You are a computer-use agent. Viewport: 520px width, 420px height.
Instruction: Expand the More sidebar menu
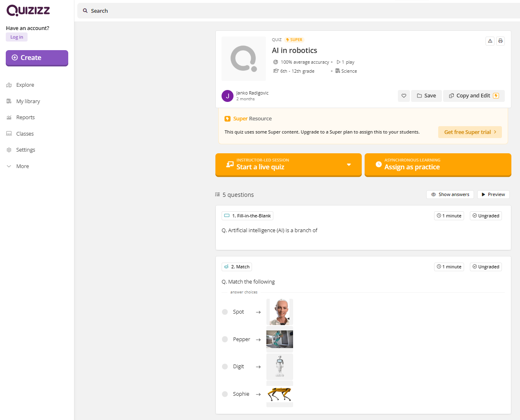(22, 166)
